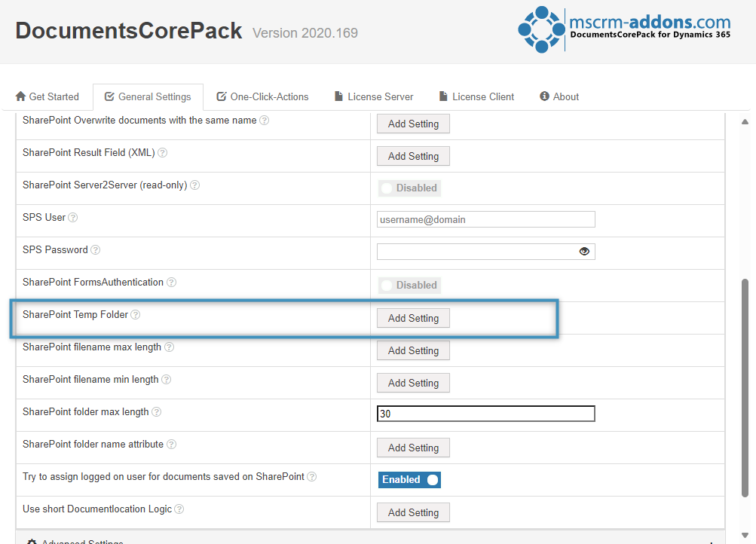Show help for SharePoint FormsAuthentication
This screenshot has height=544, width=756.
[171, 283]
